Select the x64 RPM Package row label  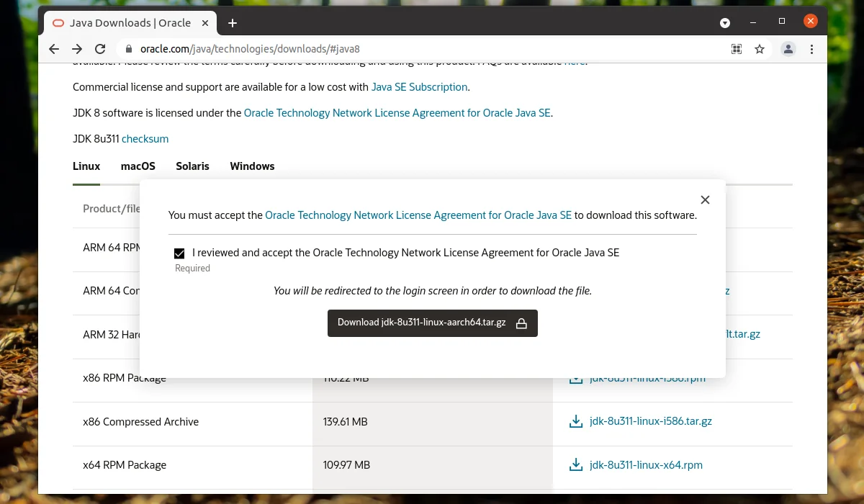[x=125, y=465]
